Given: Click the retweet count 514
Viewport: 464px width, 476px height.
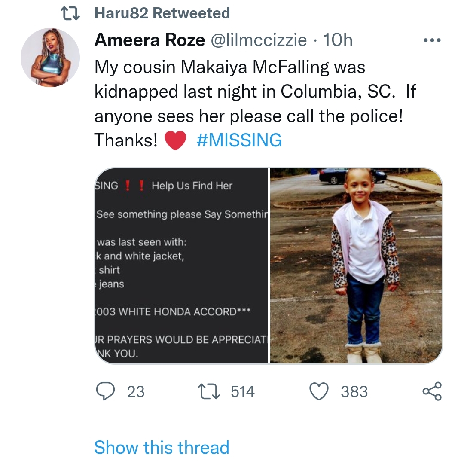Looking at the screenshot, I should (x=243, y=392).
